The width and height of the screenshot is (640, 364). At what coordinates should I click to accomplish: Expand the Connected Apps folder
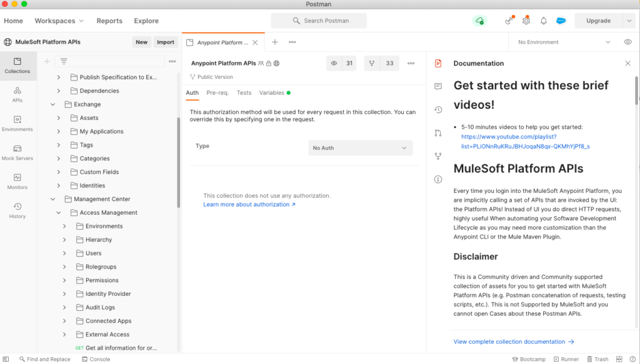[64, 321]
